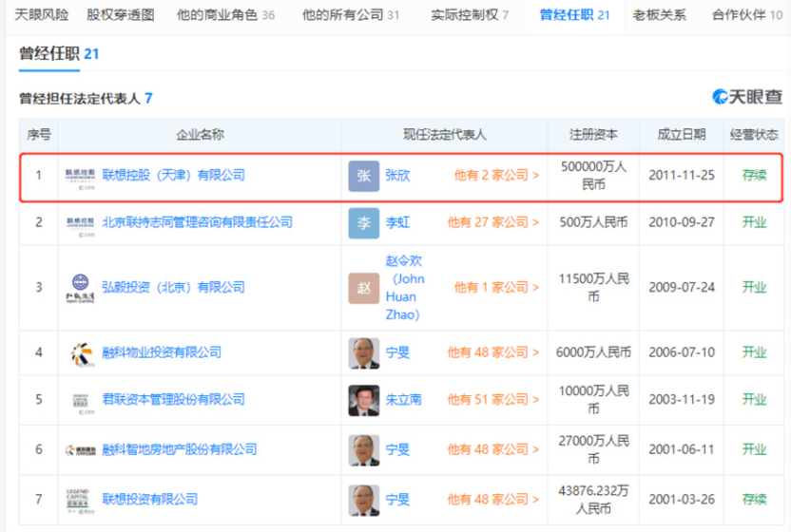Open the 老板关系 tab
The width and height of the screenshot is (791, 532).
click(x=660, y=15)
